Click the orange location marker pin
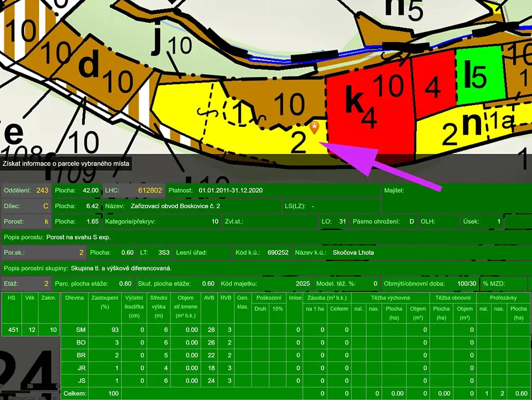This screenshot has width=532, height=400. [314, 126]
